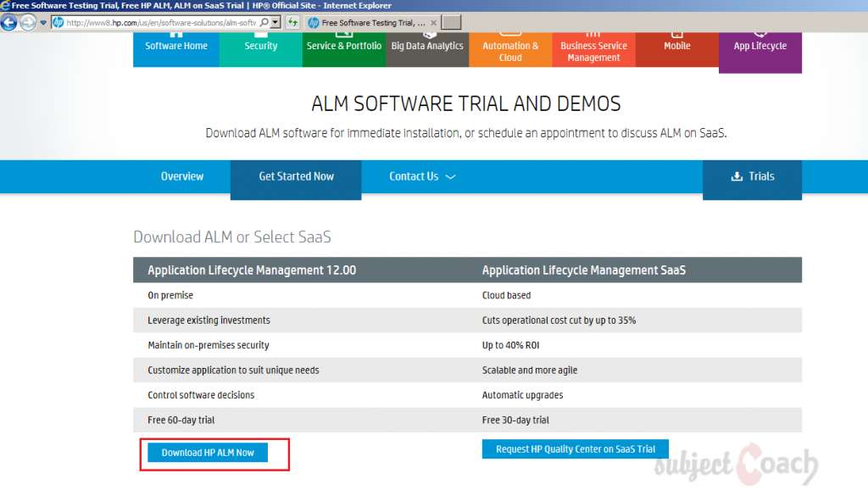Click the Up to 40% ROI cell
The width and height of the screenshot is (868, 501).
point(510,345)
